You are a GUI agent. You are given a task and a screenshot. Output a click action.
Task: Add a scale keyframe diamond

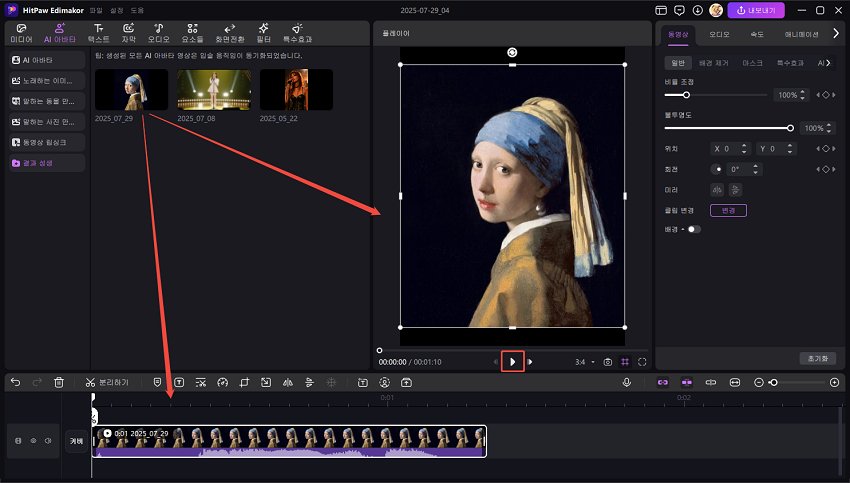pyautogui.click(x=826, y=95)
